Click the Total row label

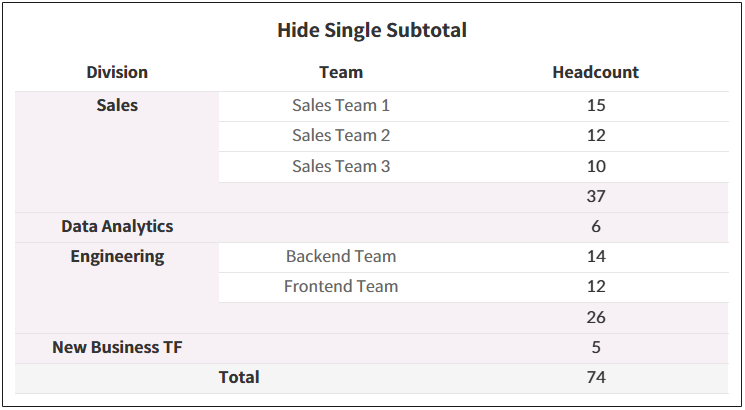239,377
